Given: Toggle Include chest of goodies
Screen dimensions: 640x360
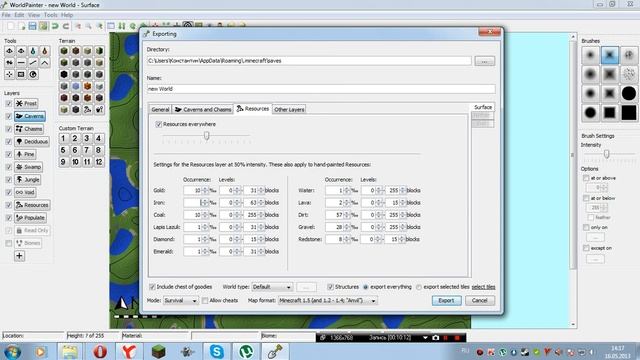Looking at the screenshot, I should [x=152, y=287].
